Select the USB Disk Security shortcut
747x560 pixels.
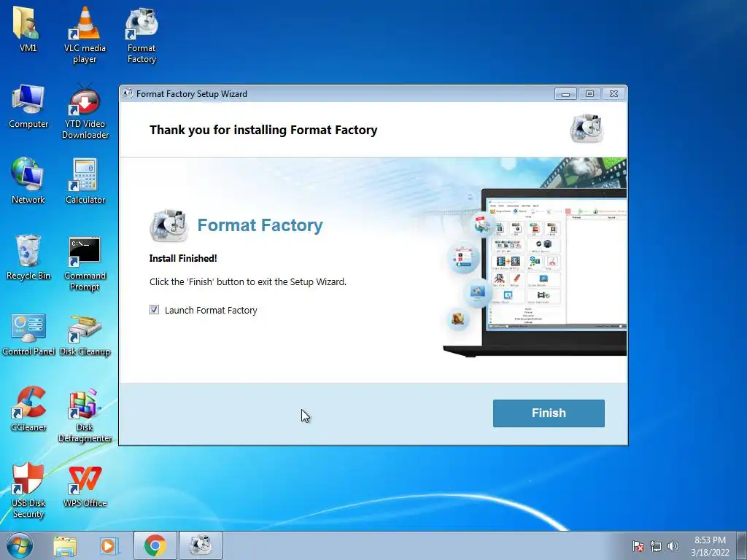tap(28, 491)
